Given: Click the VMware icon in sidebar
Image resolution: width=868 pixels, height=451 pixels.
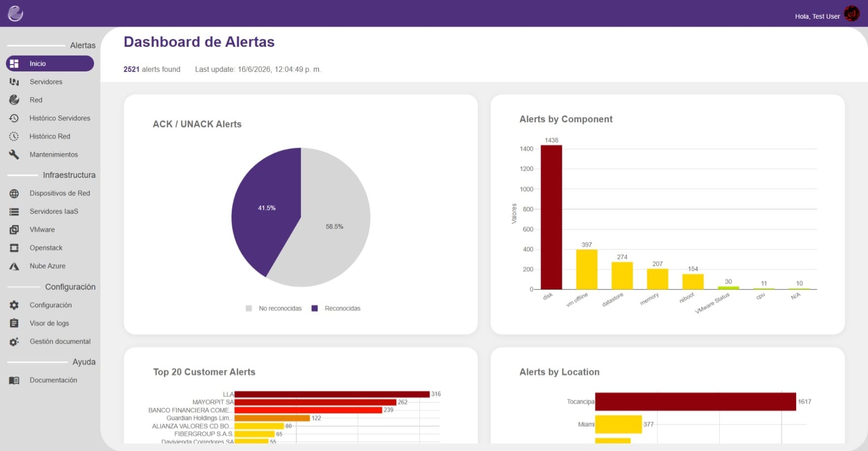Looking at the screenshot, I should [x=14, y=230].
